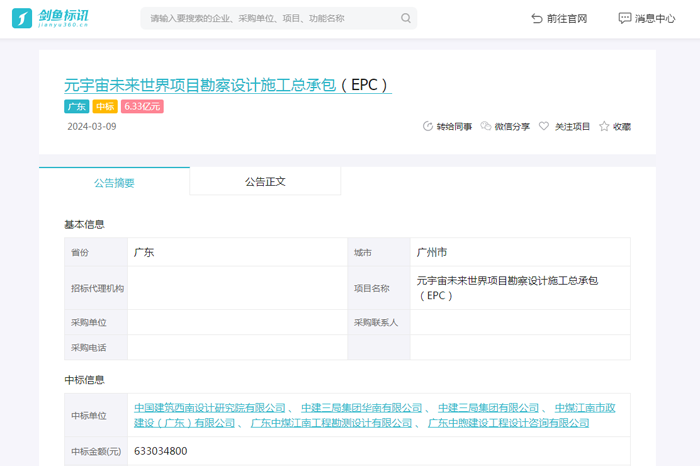Click the 6.33亿元 amount tag

point(142,107)
